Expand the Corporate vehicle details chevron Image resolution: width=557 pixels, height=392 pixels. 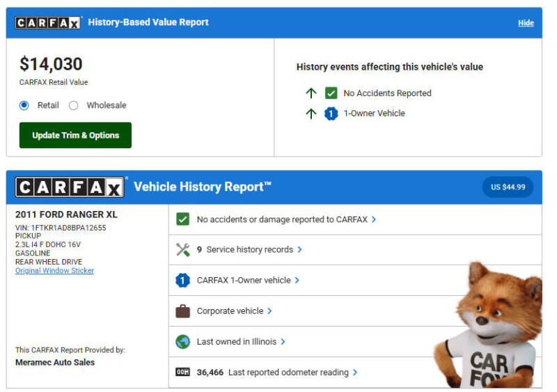270,311
